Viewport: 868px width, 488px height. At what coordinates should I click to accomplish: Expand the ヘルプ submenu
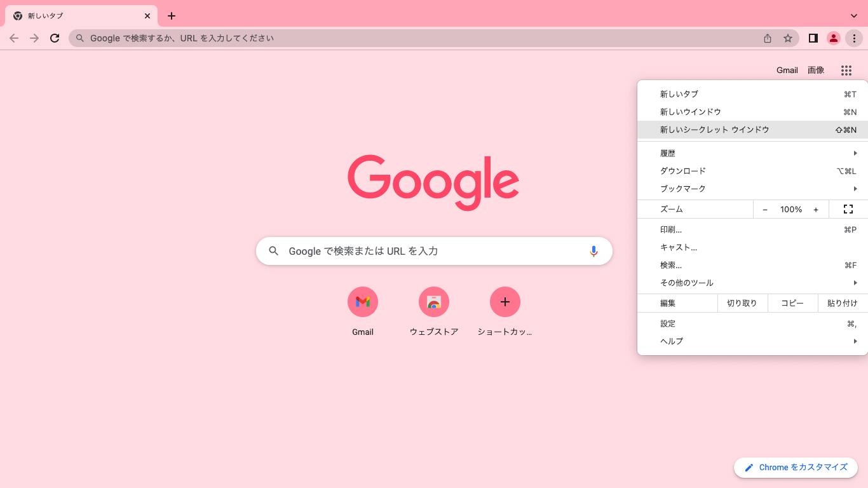click(752, 341)
